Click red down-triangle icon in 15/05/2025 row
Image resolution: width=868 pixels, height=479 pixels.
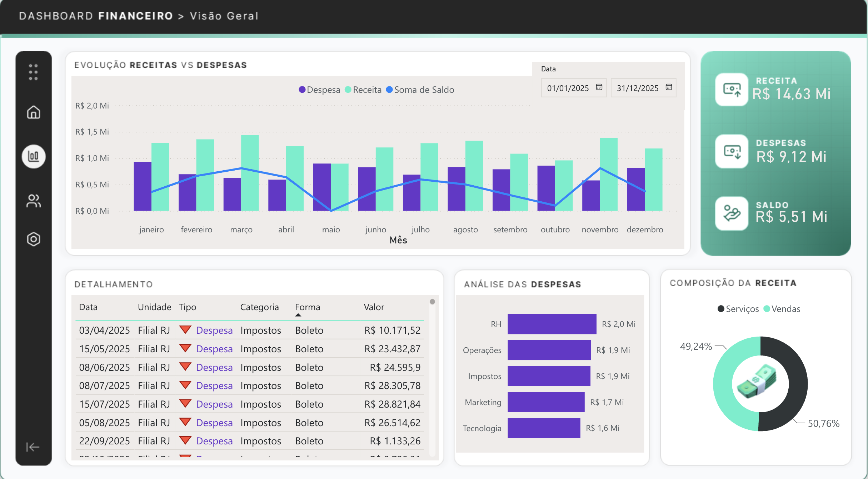click(x=185, y=348)
